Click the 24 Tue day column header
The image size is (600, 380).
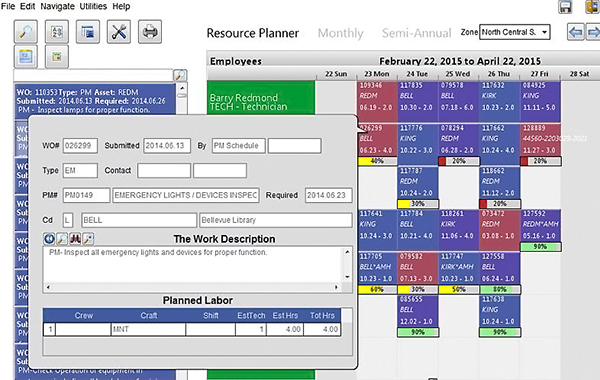[417, 74]
